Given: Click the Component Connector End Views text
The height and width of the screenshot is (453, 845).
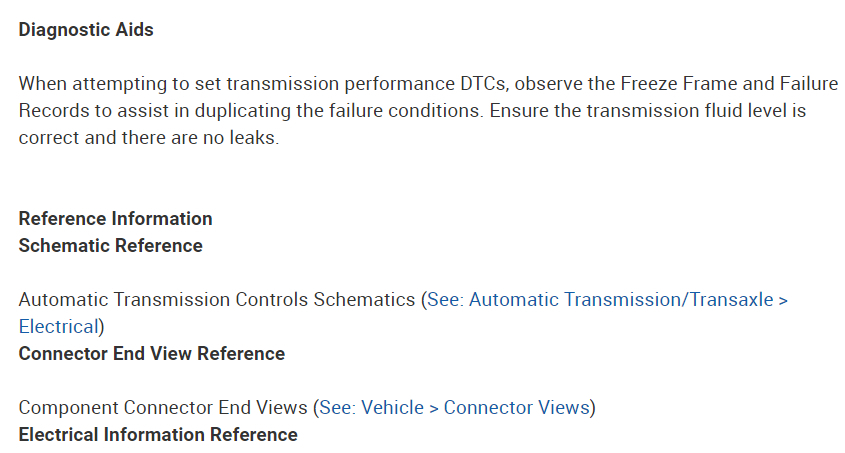Looking at the screenshot, I should point(163,407).
